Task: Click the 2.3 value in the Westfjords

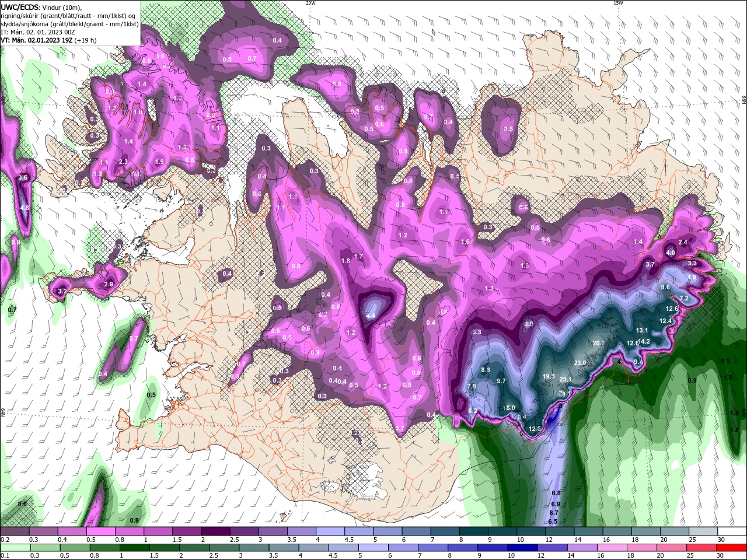Action: (x=123, y=162)
